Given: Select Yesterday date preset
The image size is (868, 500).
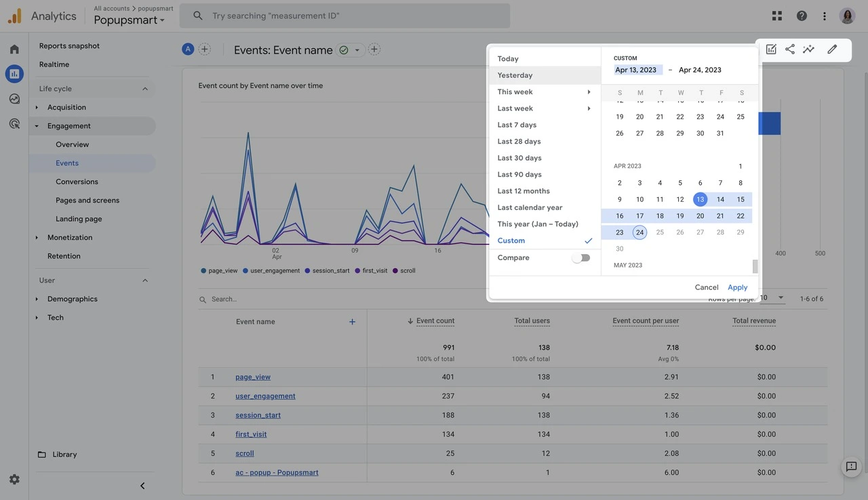Looking at the screenshot, I should tap(545, 75).
